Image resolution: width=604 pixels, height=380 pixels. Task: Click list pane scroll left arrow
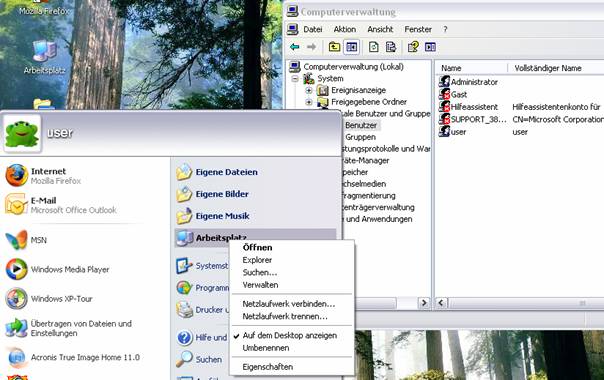point(442,303)
